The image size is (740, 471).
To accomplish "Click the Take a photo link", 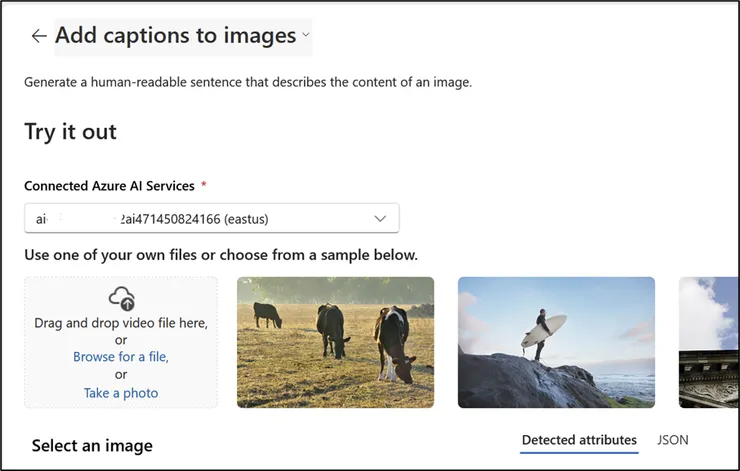I will 121,393.
